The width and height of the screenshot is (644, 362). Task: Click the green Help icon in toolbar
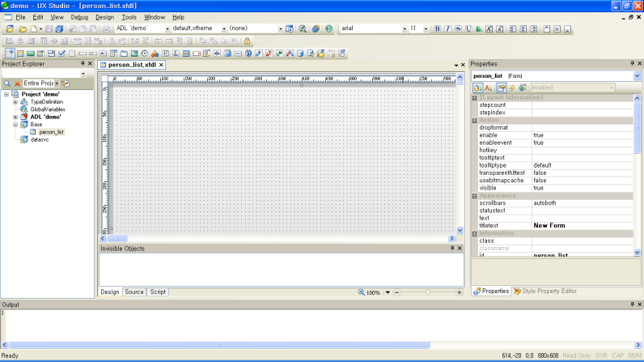tap(328, 29)
